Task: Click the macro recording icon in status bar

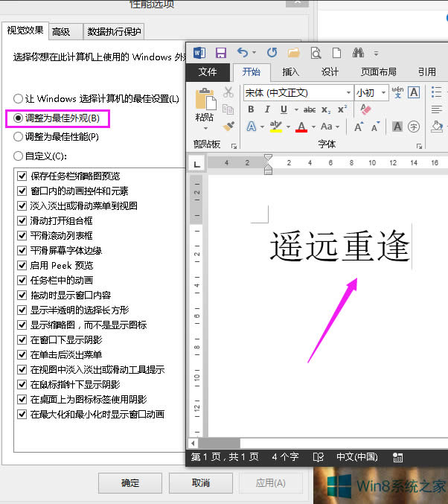Action: tap(397, 457)
